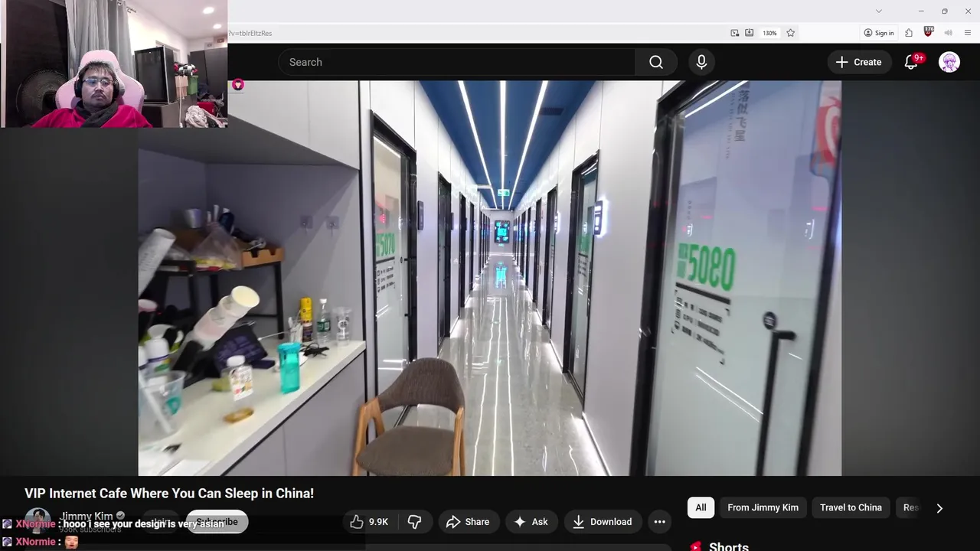Select the Travel to China chip
The width and height of the screenshot is (980, 551).
click(x=851, y=507)
